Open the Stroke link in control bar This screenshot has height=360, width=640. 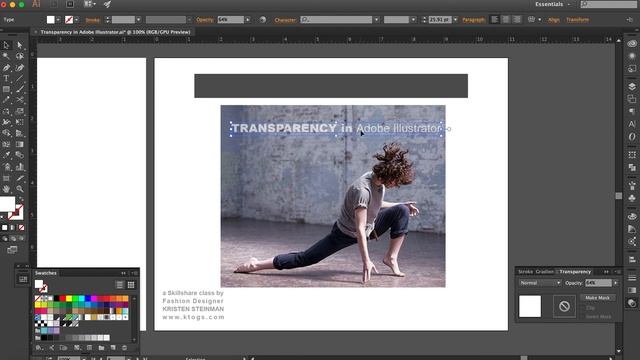pyautogui.click(x=93, y=20)
